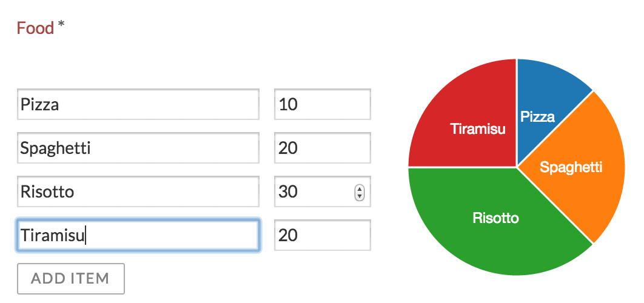Click the Risotto value field showing 30
Screen dimensions: 644x303
tap(312, 191)
